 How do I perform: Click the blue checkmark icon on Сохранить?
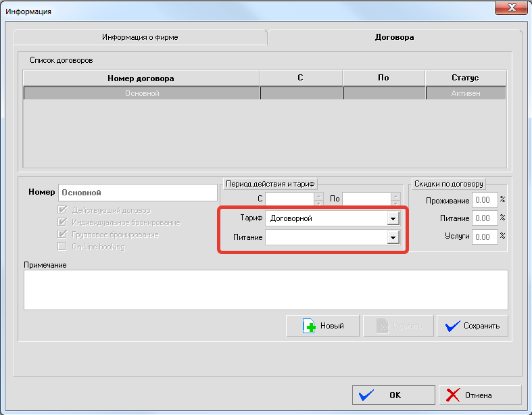click(452, 326)
